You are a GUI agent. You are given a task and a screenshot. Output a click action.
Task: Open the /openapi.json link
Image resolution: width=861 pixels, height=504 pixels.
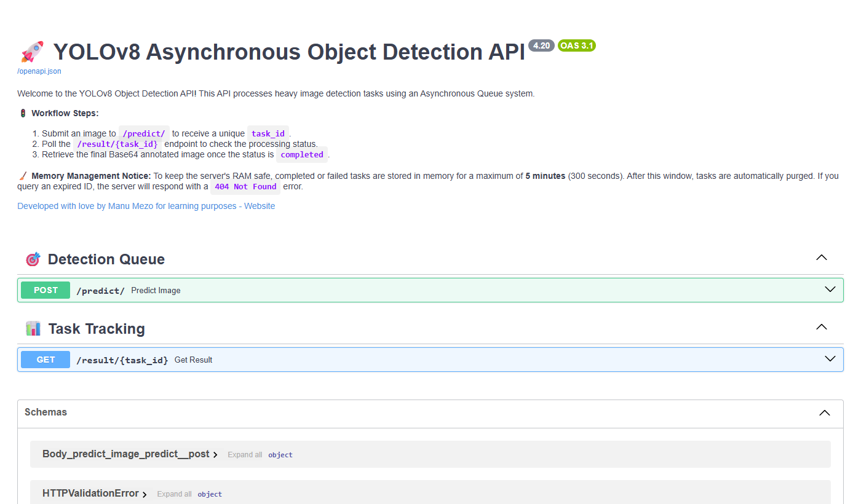39,71
